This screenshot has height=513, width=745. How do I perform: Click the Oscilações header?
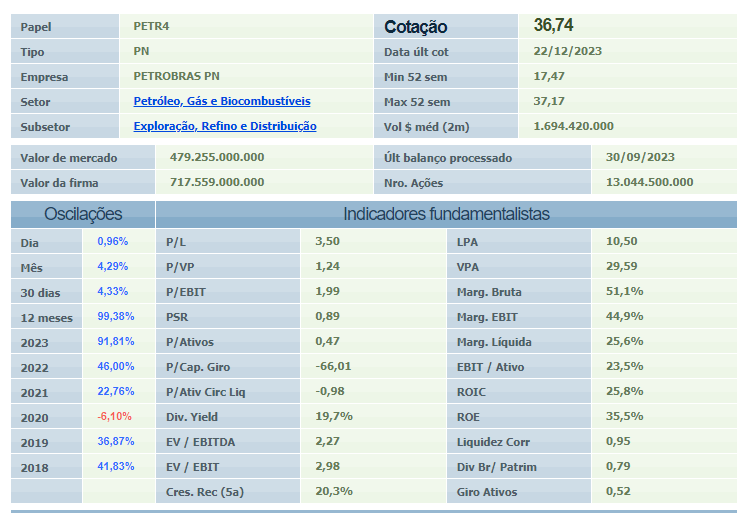pos(83,214)
